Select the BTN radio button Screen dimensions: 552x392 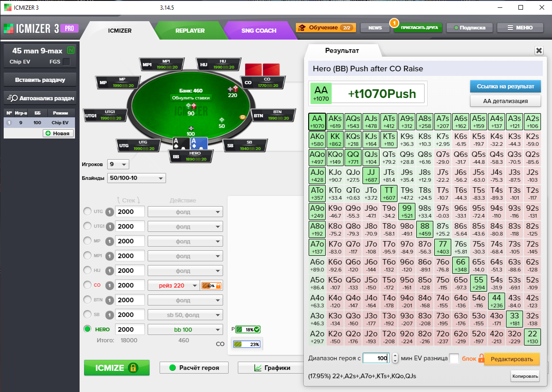point(87,300)
